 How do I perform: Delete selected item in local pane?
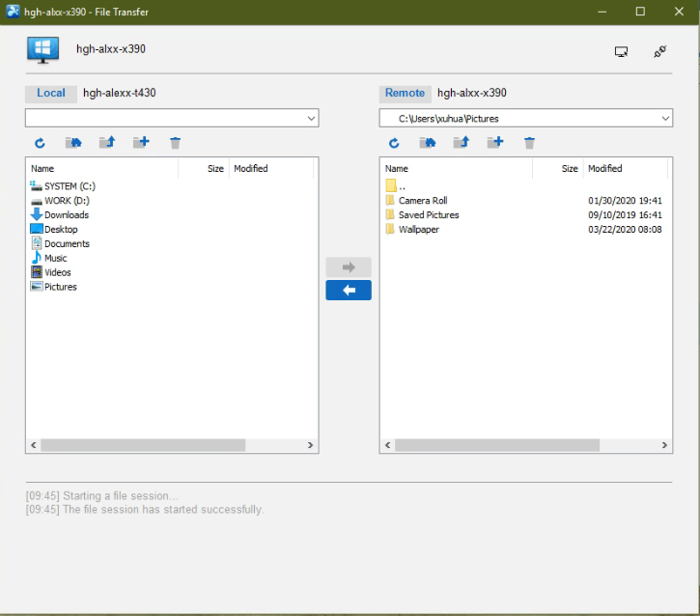point(175,143)
